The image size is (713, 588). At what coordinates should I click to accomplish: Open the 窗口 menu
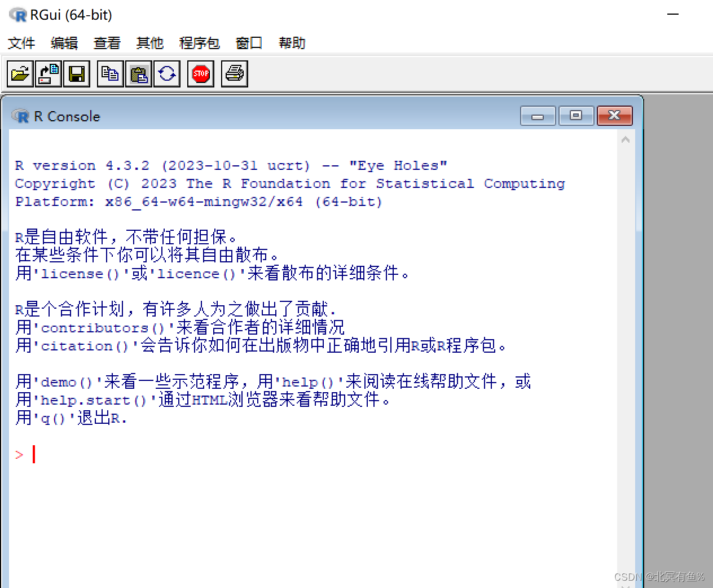(249, 43)
